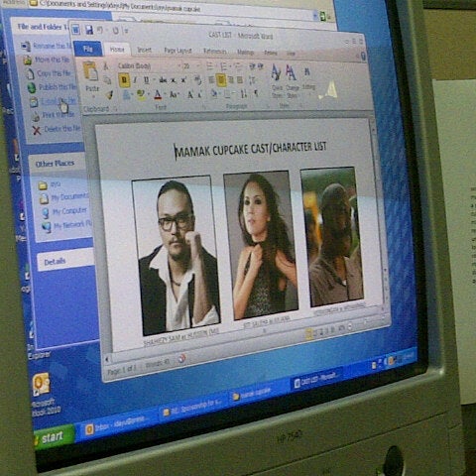Apply the red Font Color A
The width and height of the screenshot is (476, 476).
158,95
